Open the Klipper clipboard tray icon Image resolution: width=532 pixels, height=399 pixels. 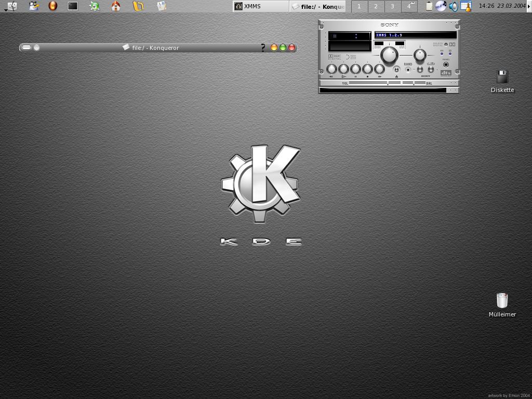pyautogui.click(x=429, y=6)
